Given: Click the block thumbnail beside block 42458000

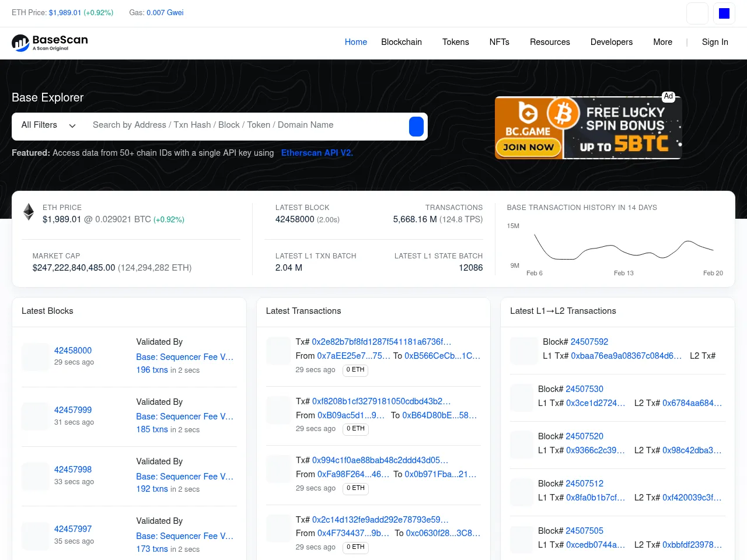Looking at the screenshot, I should [x=35, y=356].
